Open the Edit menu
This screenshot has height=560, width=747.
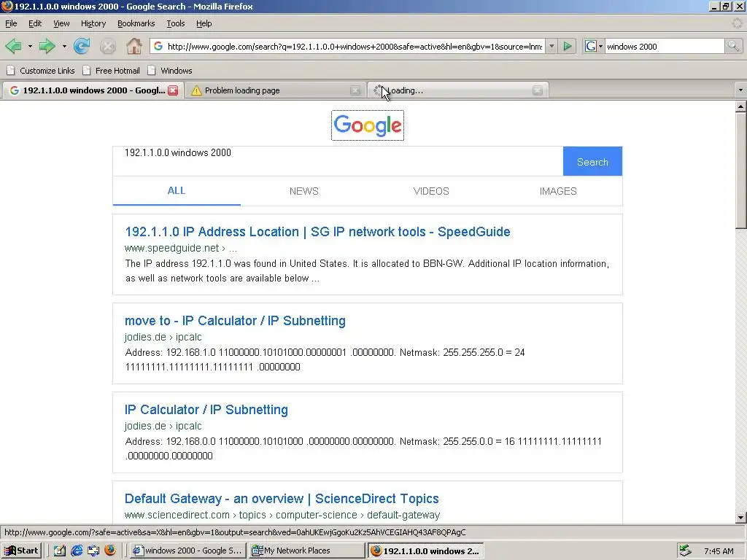coord(35,23)
